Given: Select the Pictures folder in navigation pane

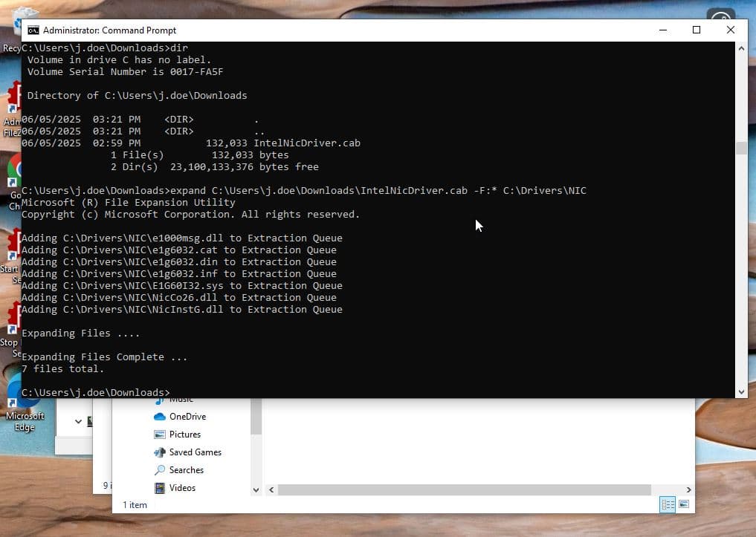Looking at the screenshot, I should [184, 435].
